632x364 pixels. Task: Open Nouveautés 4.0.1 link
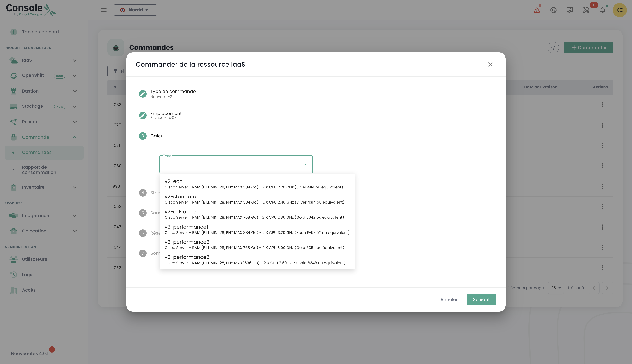tap(30, 353)
